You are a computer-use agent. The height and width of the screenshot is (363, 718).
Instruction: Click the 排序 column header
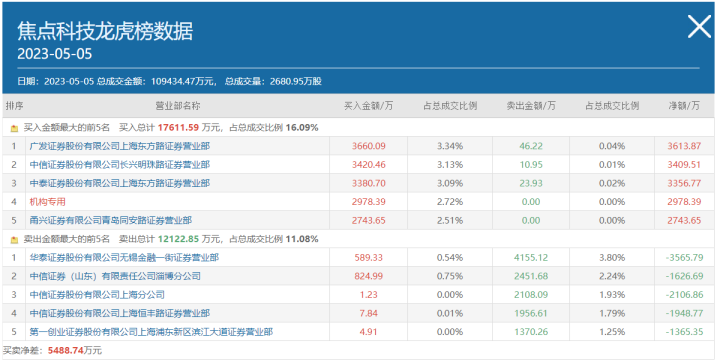point(14,106)
